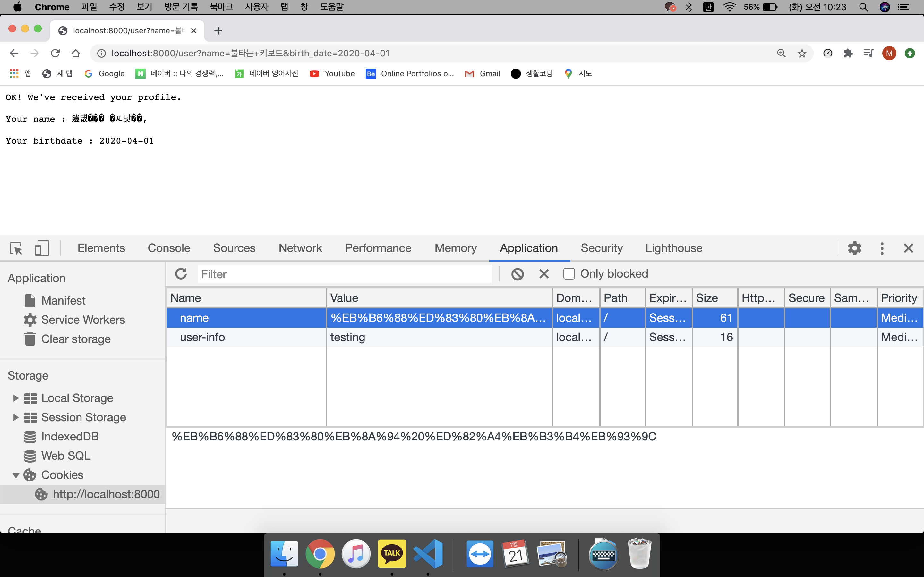Open Visual Studio Code from Dock
This screenshot has height=577, width=924.
[x=428, y=553]
